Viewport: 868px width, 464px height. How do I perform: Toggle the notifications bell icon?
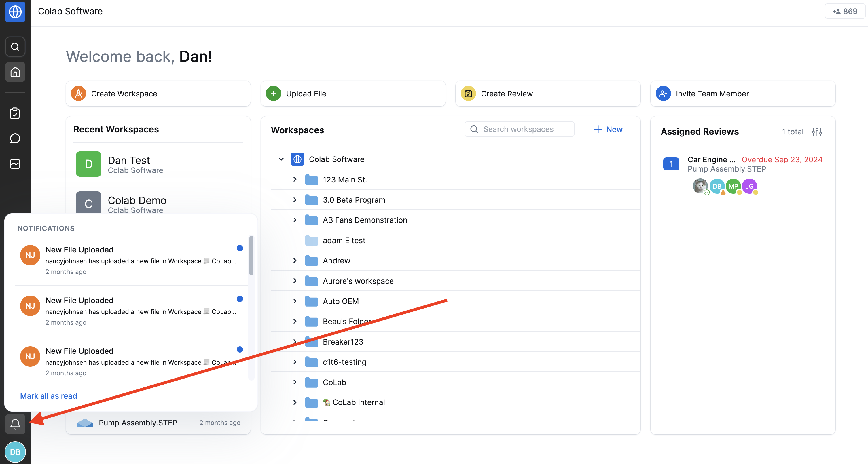[15, 424]
